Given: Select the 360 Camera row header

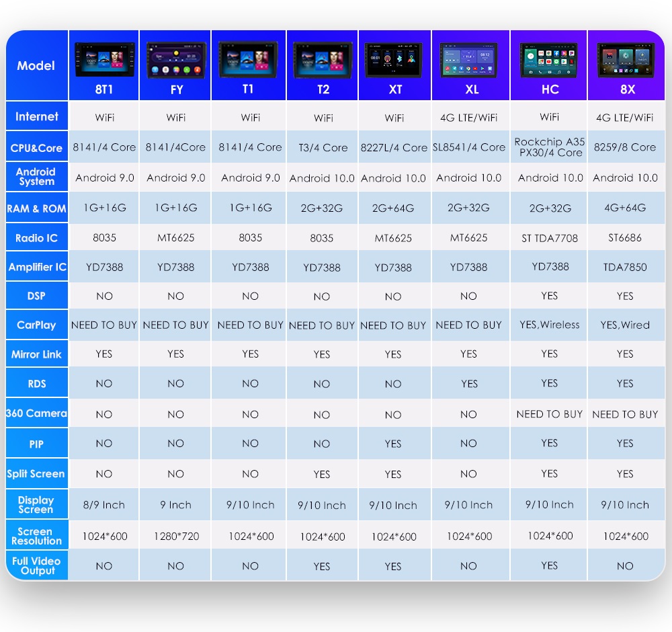Looking at the screenshot, I should click(x=36, y=413).
